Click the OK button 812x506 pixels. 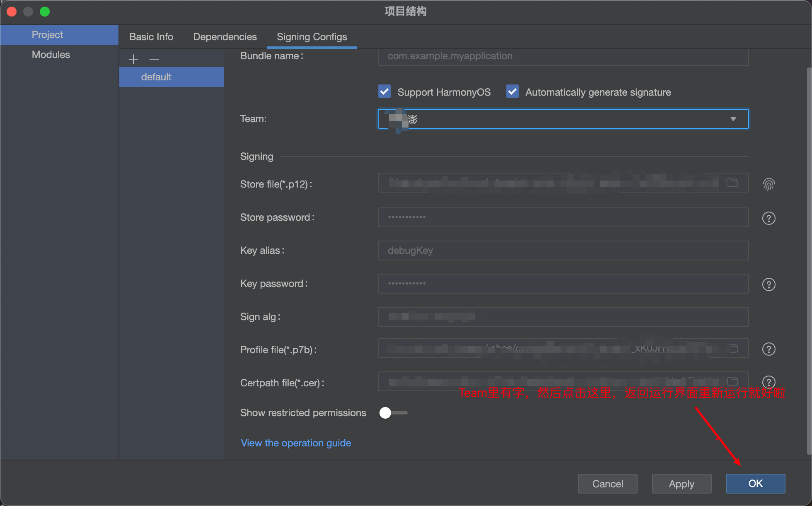[755, 483]
